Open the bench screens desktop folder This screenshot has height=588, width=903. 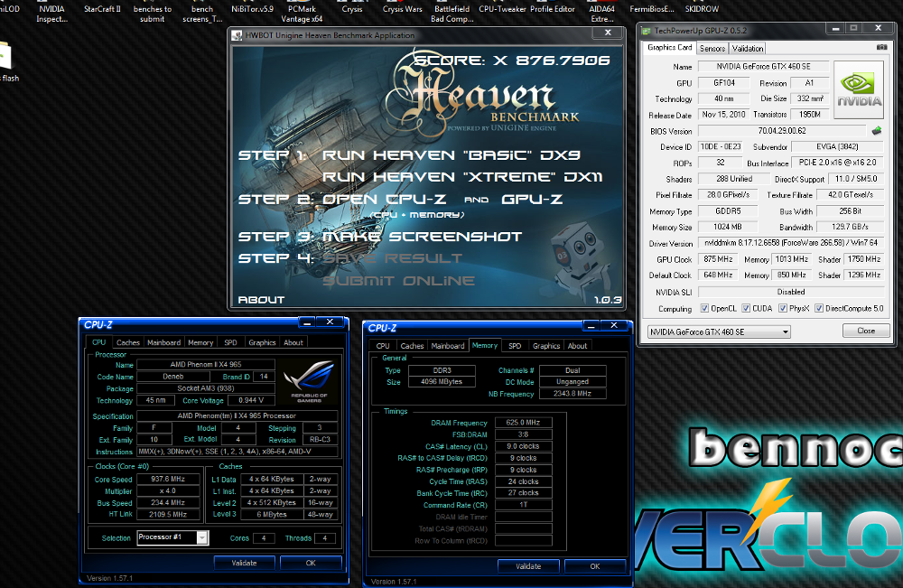(202, 14)
